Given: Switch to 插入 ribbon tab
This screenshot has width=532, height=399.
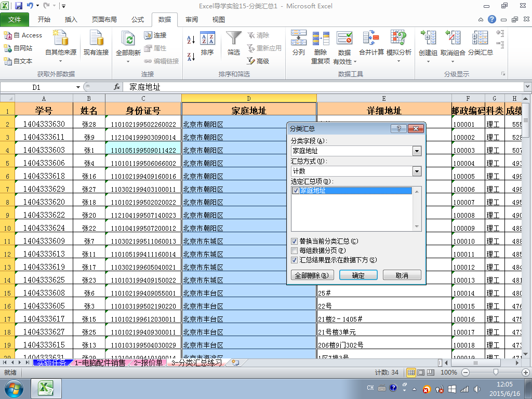Looking at the screenshot, I should 71,20.
